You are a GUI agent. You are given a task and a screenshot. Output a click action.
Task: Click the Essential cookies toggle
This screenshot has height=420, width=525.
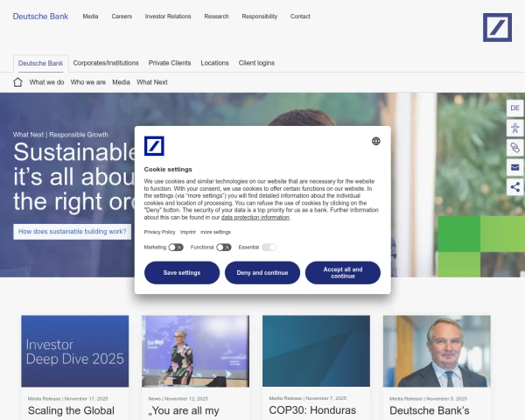click(x=269, y=248)
